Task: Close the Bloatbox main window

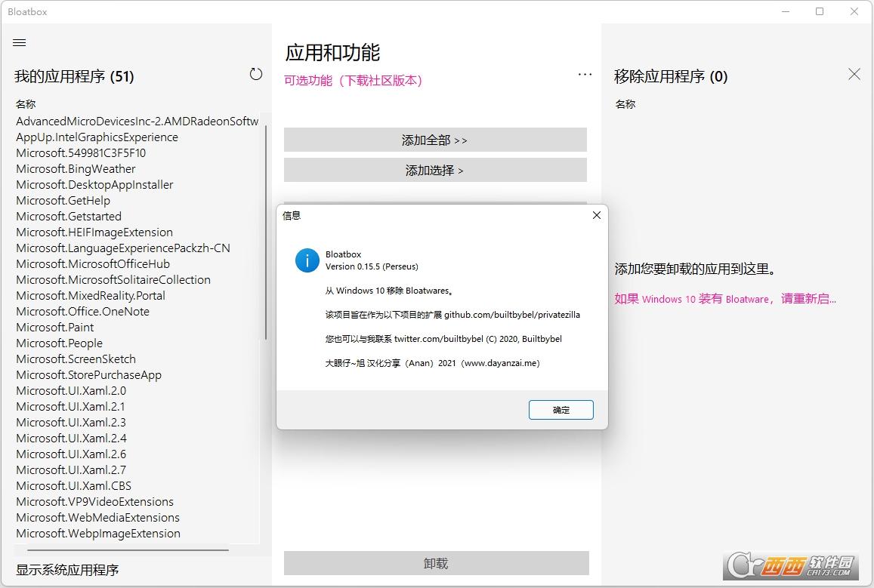Action: (854, 11)
